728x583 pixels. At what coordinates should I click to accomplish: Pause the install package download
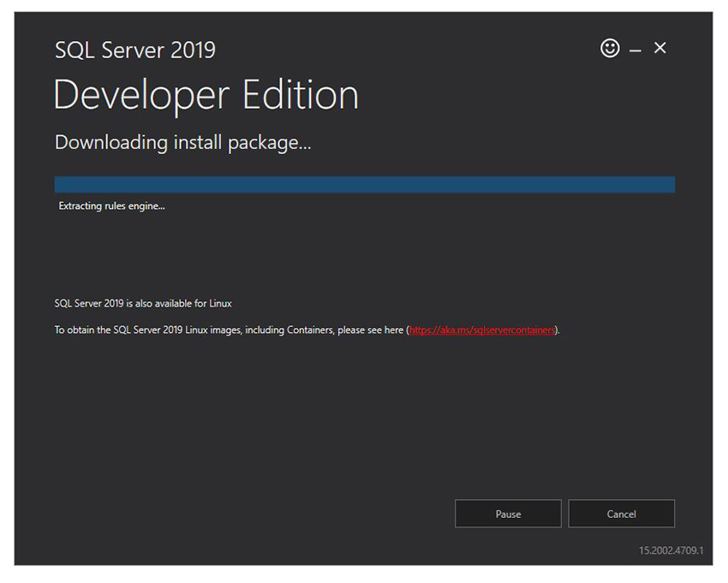pyautogui.click(x=508, y=514)
